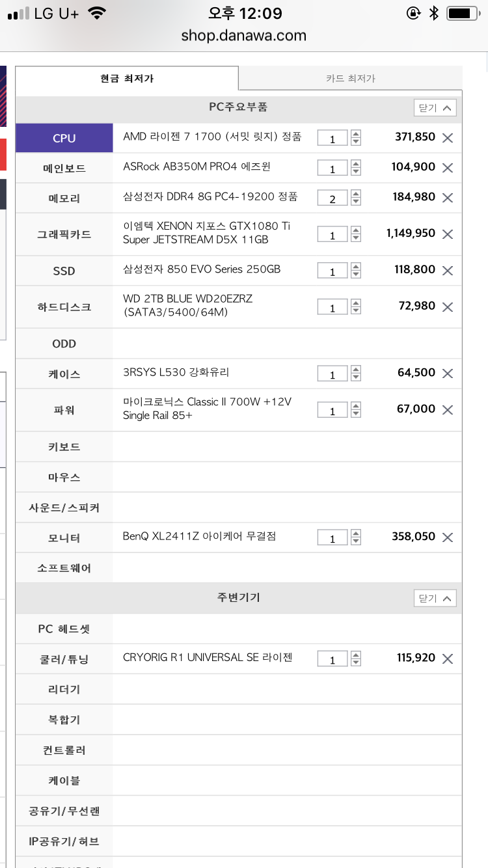Remove the BenQ XL2411Z monitor entry
Screen dimensions: 488x868
(x=448, y=537)
